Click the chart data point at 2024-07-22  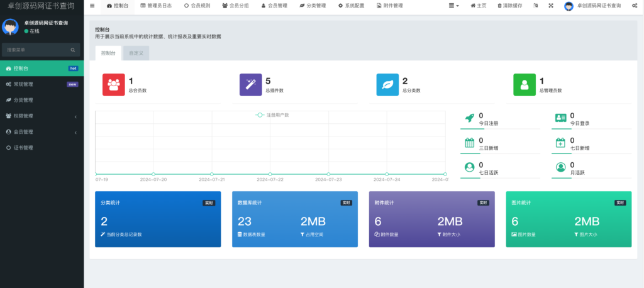(x=270, y=174)
